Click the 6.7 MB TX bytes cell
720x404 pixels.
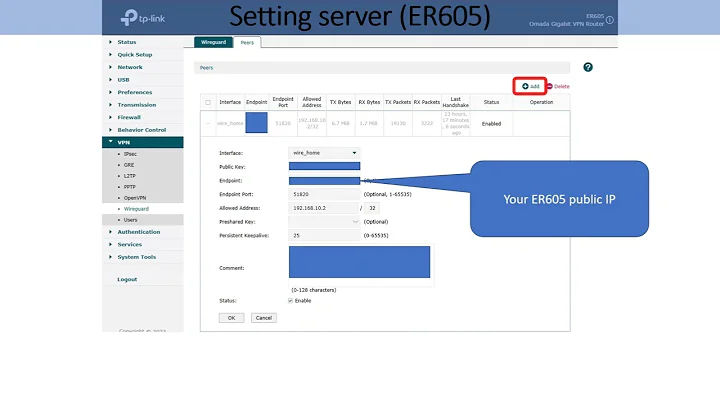click(341, 123)
